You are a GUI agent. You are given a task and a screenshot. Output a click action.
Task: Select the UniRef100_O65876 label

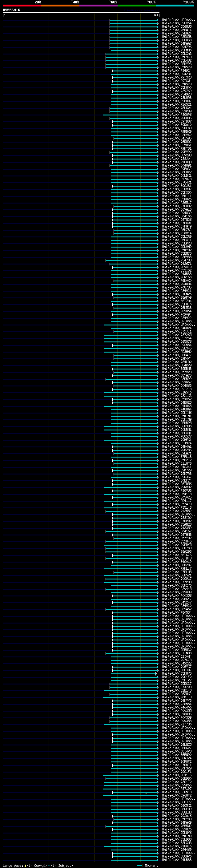pyautogui.click(x=177, y=341)
